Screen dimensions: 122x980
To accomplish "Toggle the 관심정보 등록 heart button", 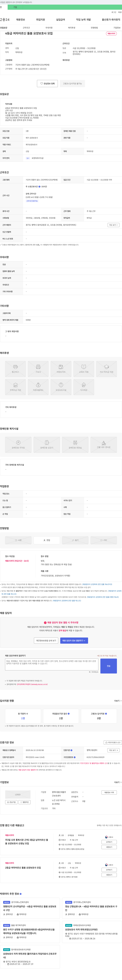I will pyautogui.click(x=47, y=83).
